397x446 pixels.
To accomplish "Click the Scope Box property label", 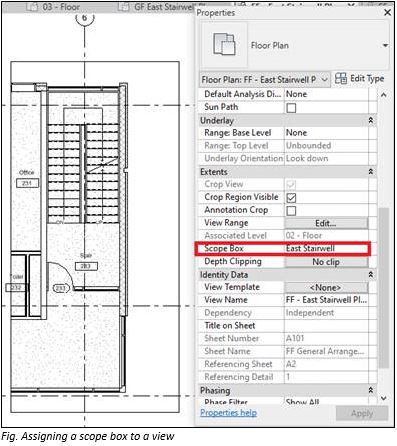I will (x=224, y=249).
